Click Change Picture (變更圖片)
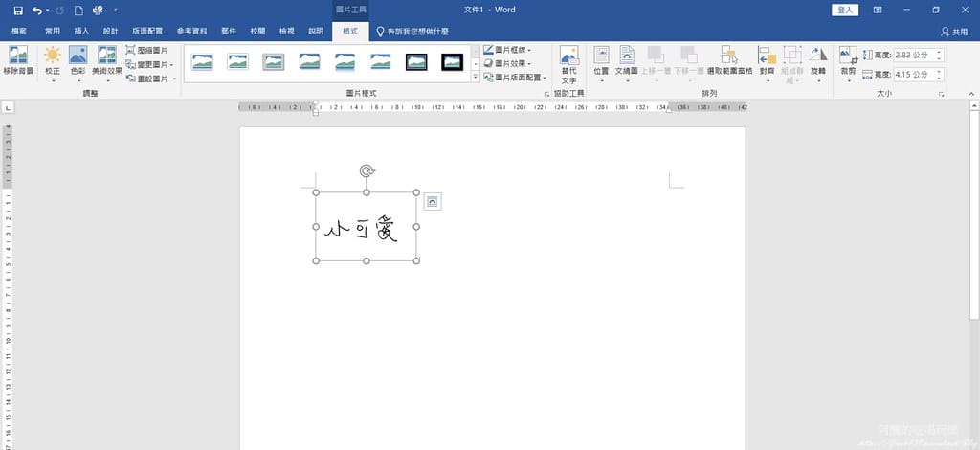 pyautogui.click(x=149, y=64)
